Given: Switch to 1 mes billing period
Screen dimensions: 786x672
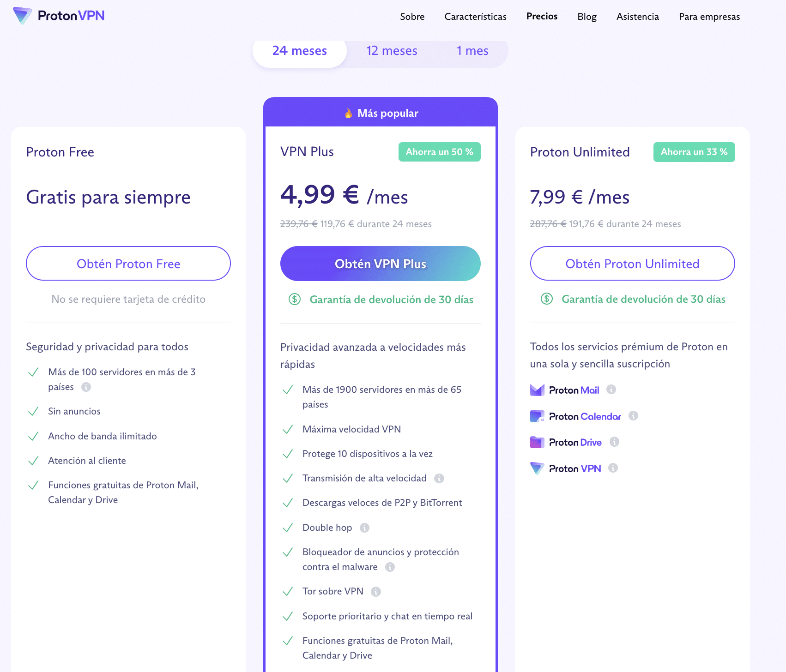Looking at the screenshot, I should [472, 51].
